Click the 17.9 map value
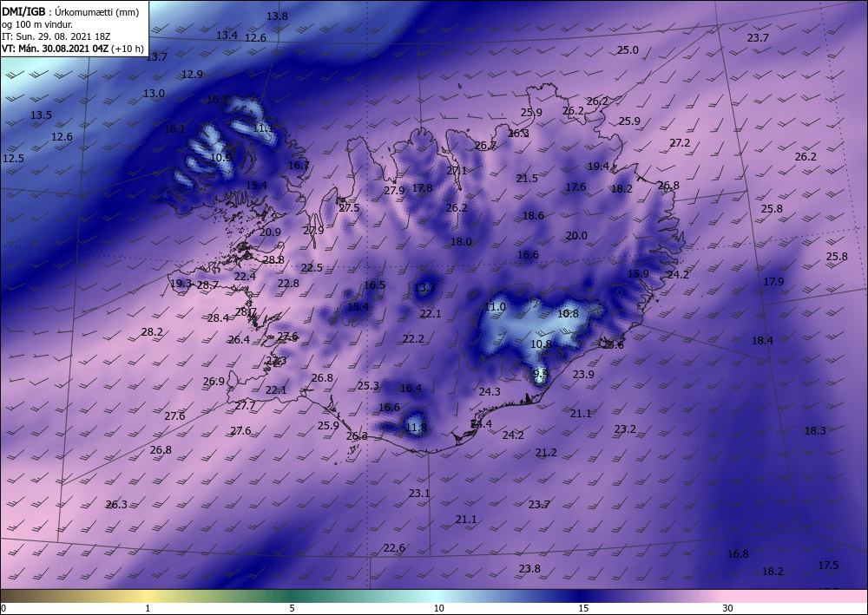Viewport: 868px width, 615px height. (x=774, y=282)
